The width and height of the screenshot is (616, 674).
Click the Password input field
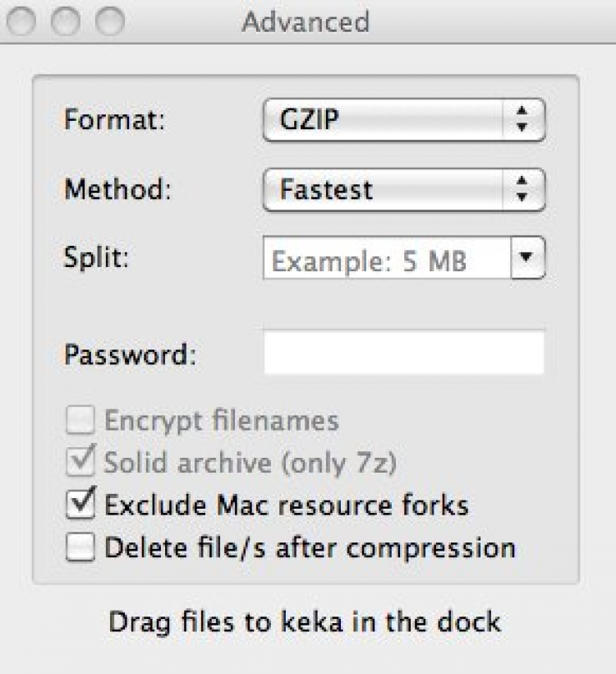[x=403, y=353]
